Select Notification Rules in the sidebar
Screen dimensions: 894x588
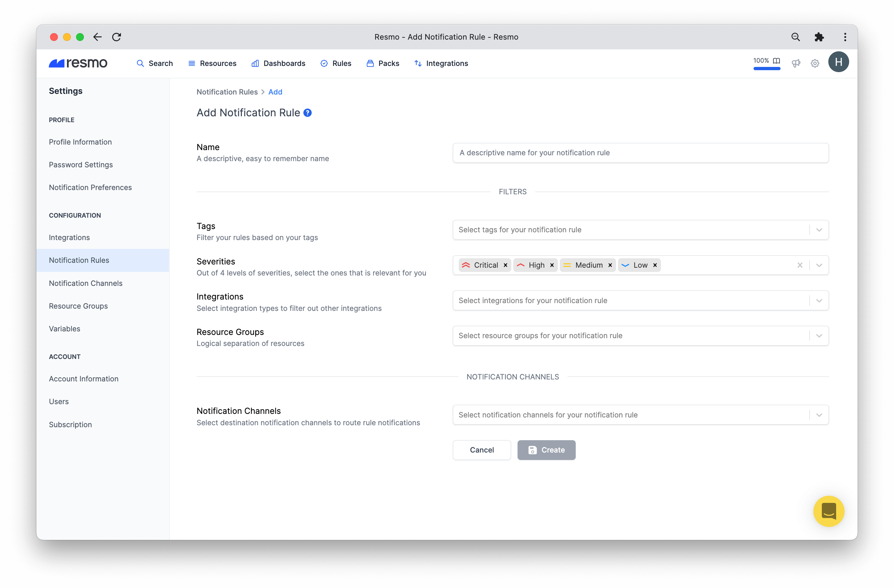pos(102,260)
